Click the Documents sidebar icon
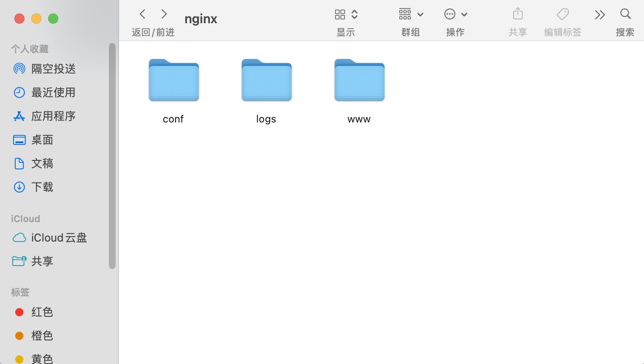Screen dimensions: 644x364 click(19, 163)
